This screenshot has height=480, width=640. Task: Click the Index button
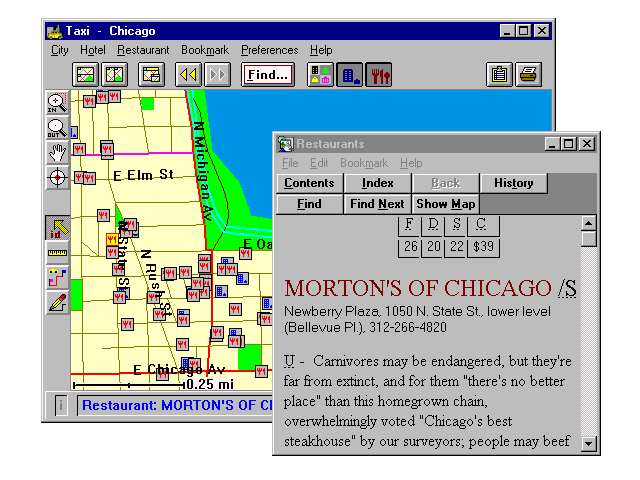[378, 183]
